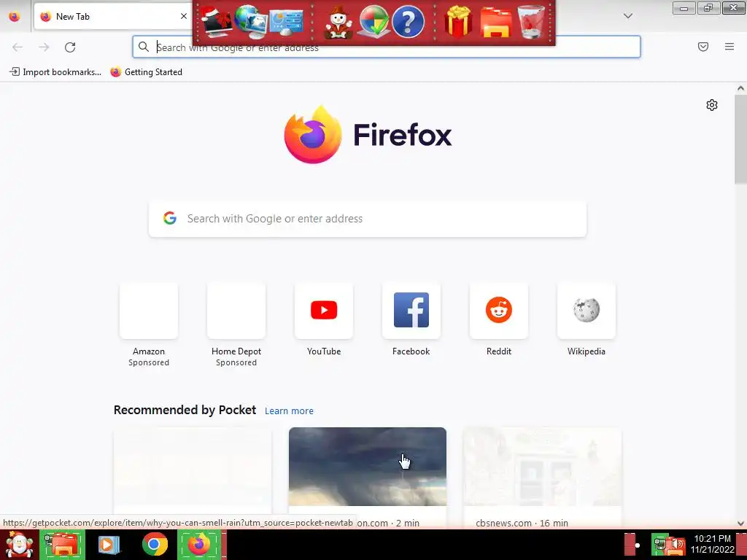Image resolution: width=747 pixels, height=560 pixels.
Task: Select the Firefox taskbar button
Action: click(x=199, y=545)
